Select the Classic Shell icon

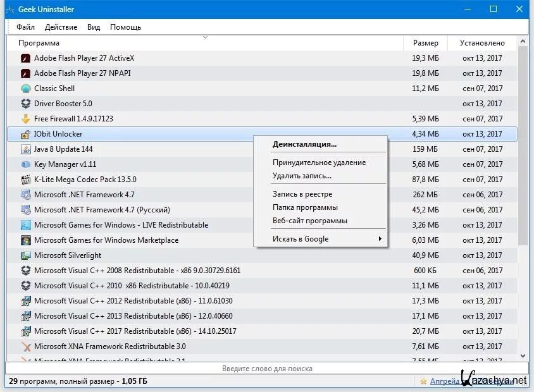pos(25,89)
